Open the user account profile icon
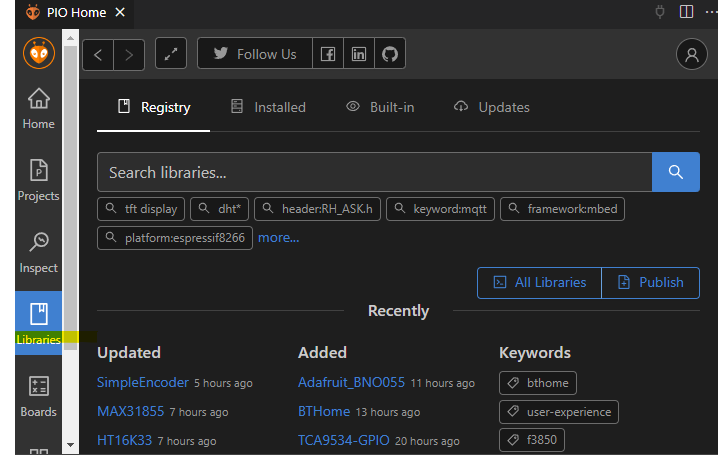718x455 pixels. pyautogui.click(x=692, y=54)
